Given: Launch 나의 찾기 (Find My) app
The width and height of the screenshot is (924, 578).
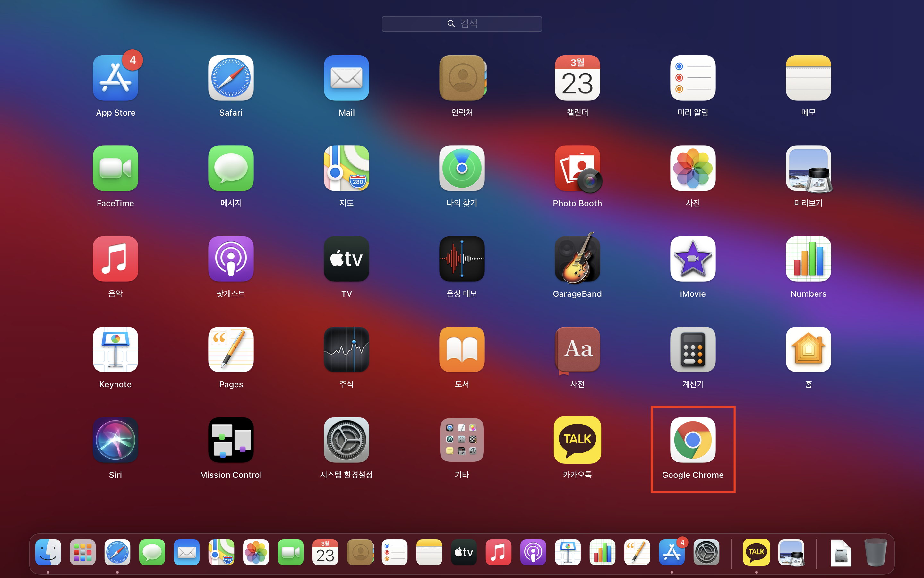Looking at the screenshot, I should click(462, 168).
